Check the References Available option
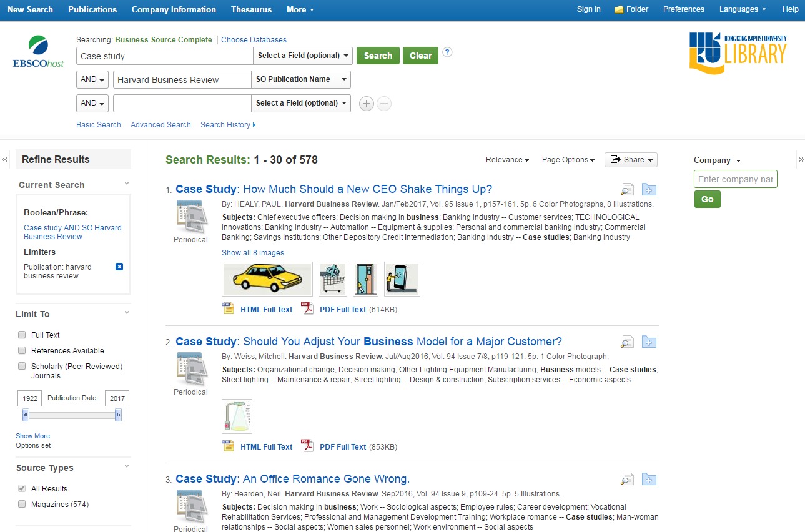This screenshot has width=805, height=532. point(22,351)
